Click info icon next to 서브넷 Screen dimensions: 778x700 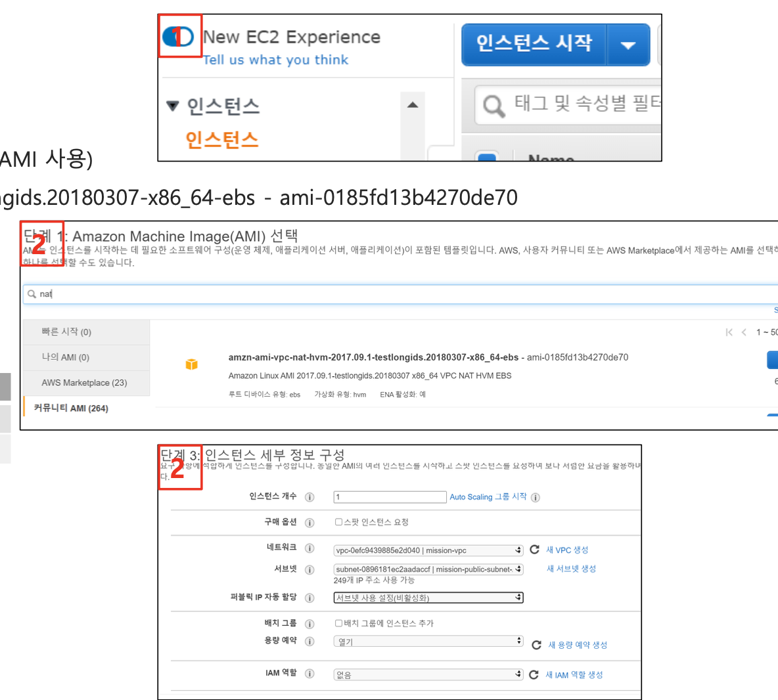click(309, 569)
